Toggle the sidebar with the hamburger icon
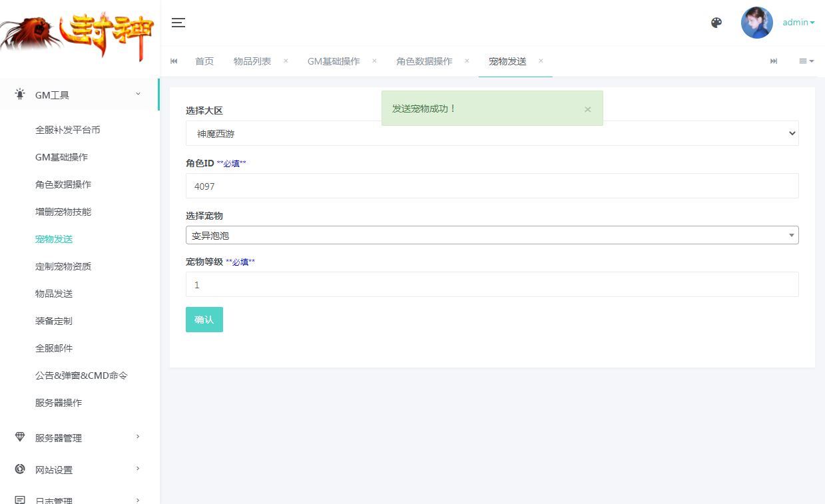This screenshot has width=825, height=504. click(178, 22)
